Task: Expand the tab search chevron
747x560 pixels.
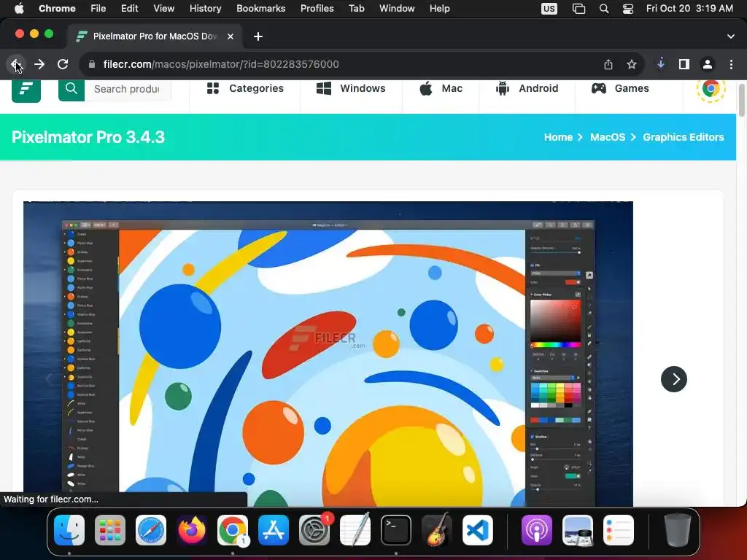Action: click(731, 36)
